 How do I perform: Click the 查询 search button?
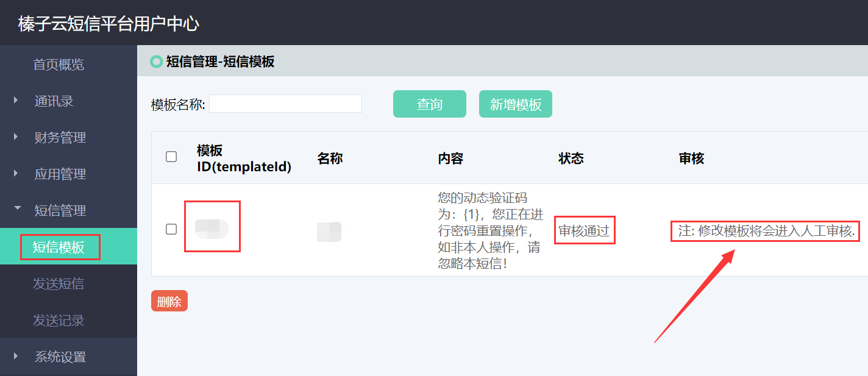pos(429,104)
